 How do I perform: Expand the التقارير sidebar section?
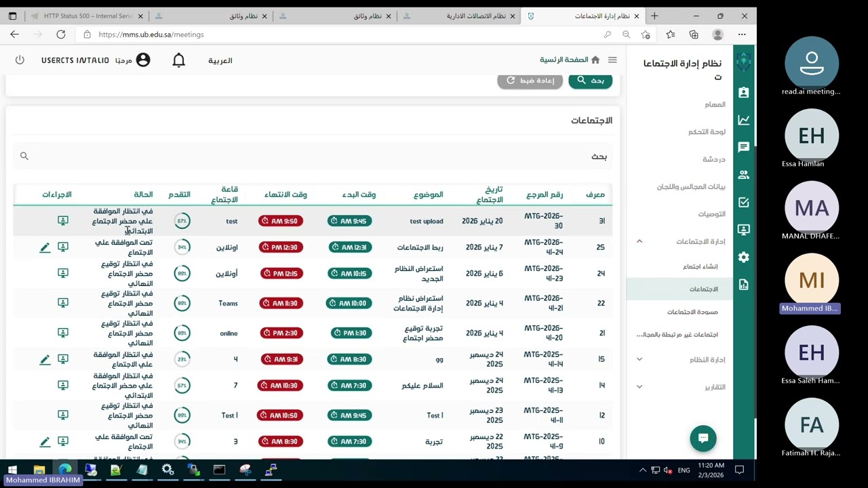coord(639,386)
